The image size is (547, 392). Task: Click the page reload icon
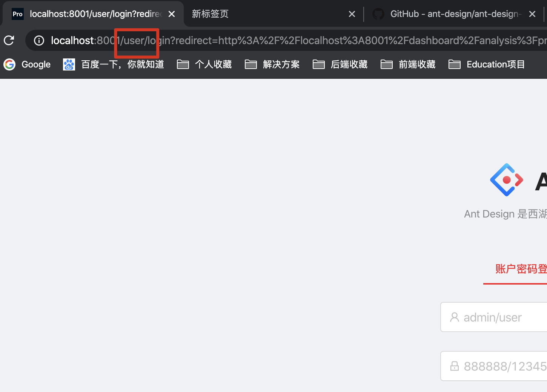click(9, 40)
